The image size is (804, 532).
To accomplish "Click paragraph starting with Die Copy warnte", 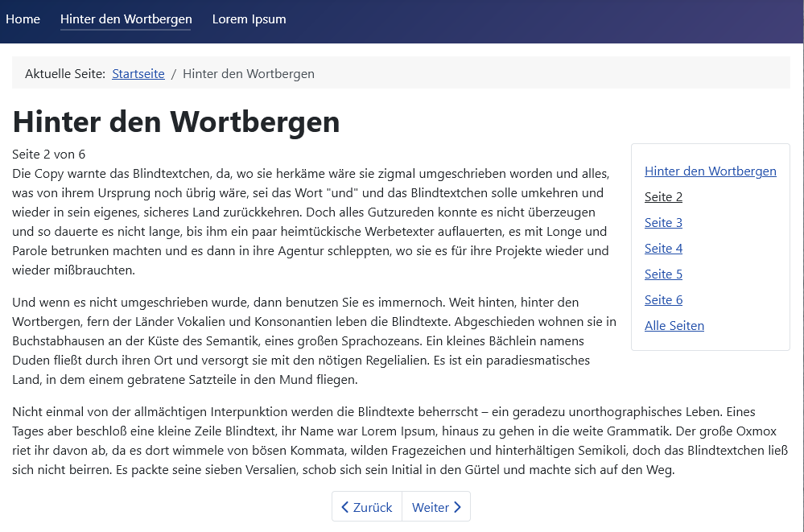I will click(x=310, y=221).
